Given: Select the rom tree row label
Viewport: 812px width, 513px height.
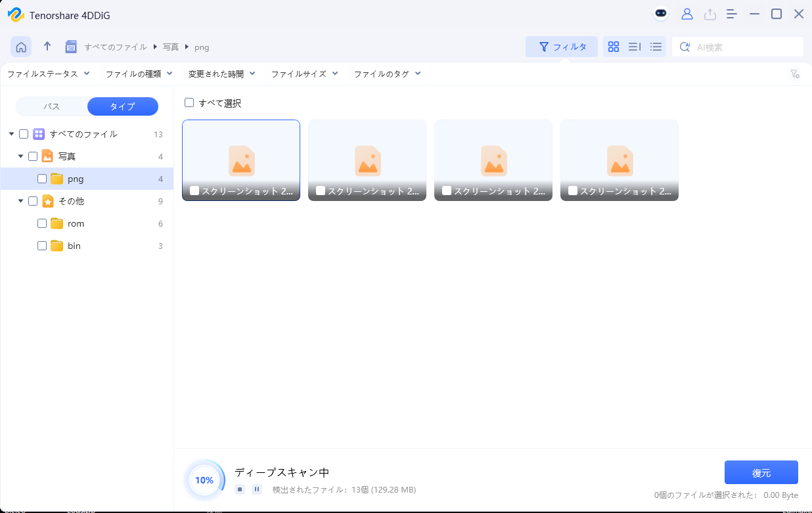Looking at the screenshot, I should click(x=76, y=223).
